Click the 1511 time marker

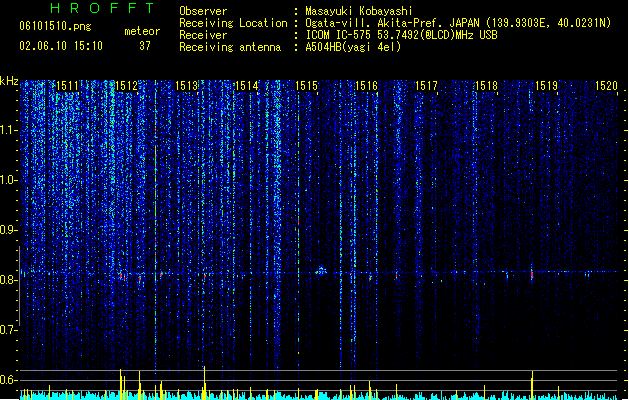(x=67, y=86)
